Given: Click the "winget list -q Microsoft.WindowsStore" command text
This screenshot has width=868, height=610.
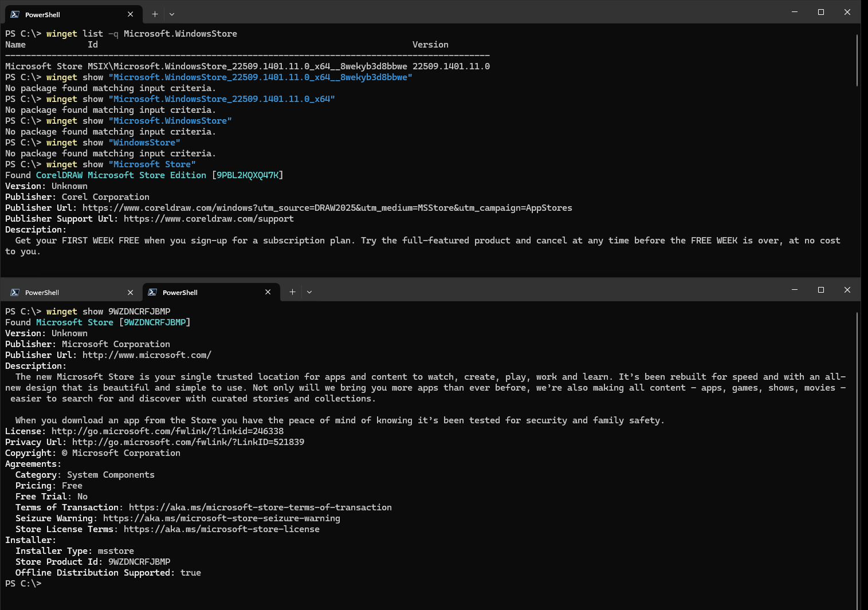Looking at the screenshot, I should 142,34.
